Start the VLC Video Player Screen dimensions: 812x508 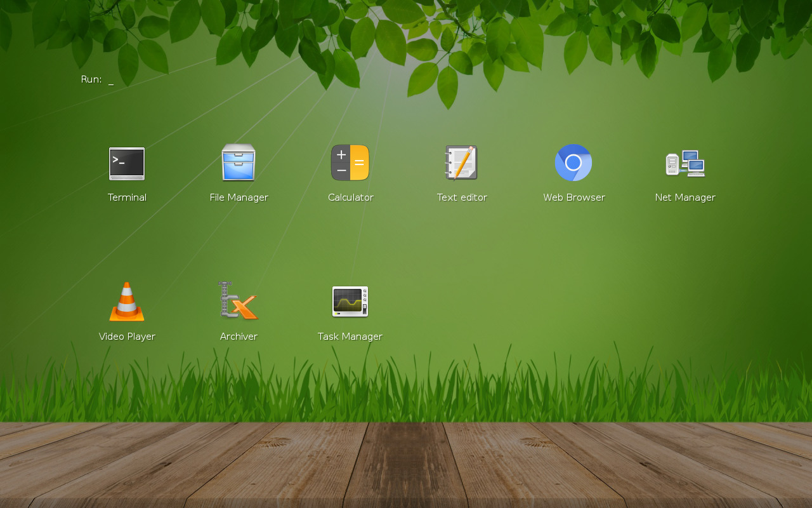click(126, 302)
